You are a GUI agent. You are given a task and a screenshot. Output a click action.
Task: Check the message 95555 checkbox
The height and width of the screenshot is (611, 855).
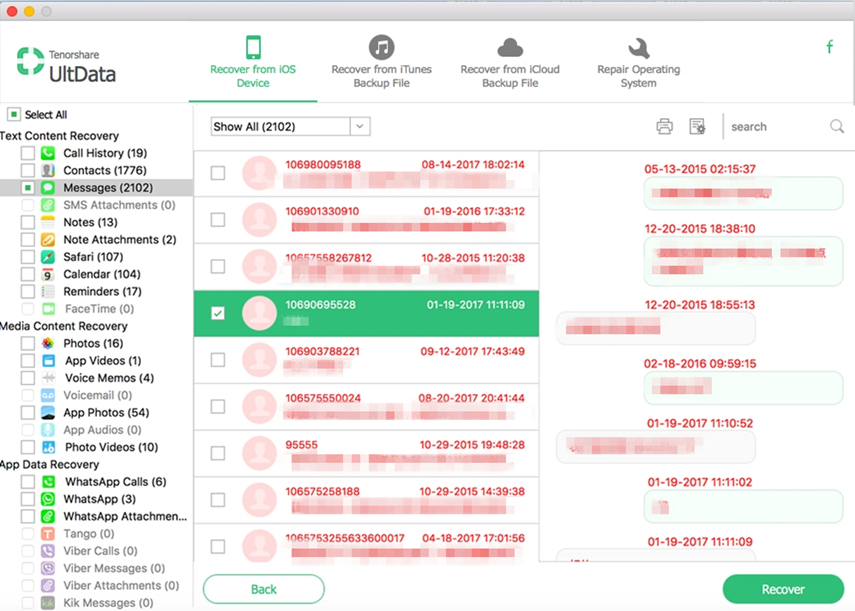point(218,453)
